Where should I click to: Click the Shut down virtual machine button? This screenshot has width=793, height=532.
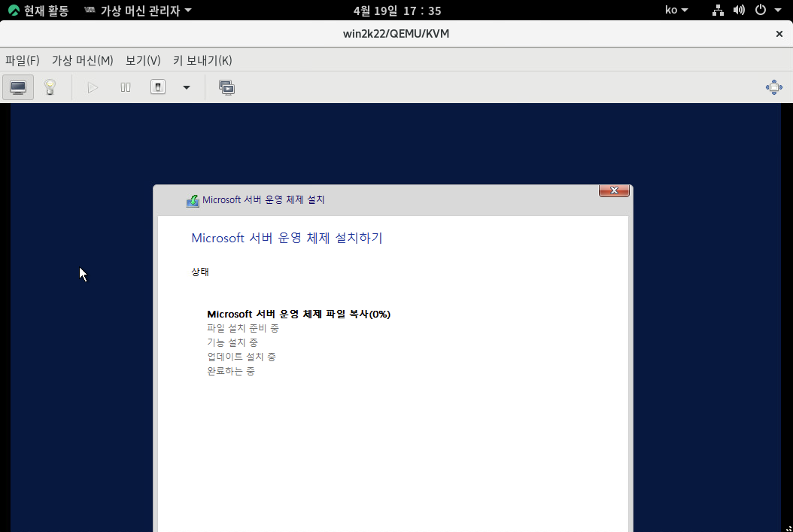click(158, 87)
